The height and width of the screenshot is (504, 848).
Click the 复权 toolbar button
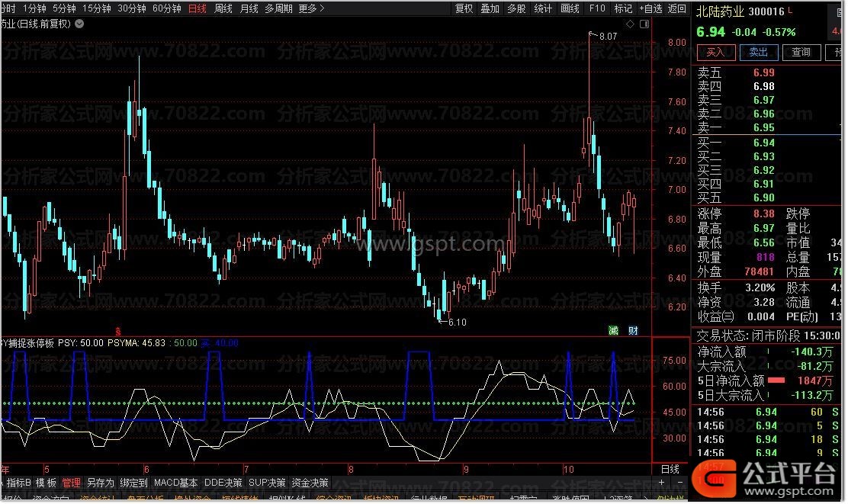point(464,8)
